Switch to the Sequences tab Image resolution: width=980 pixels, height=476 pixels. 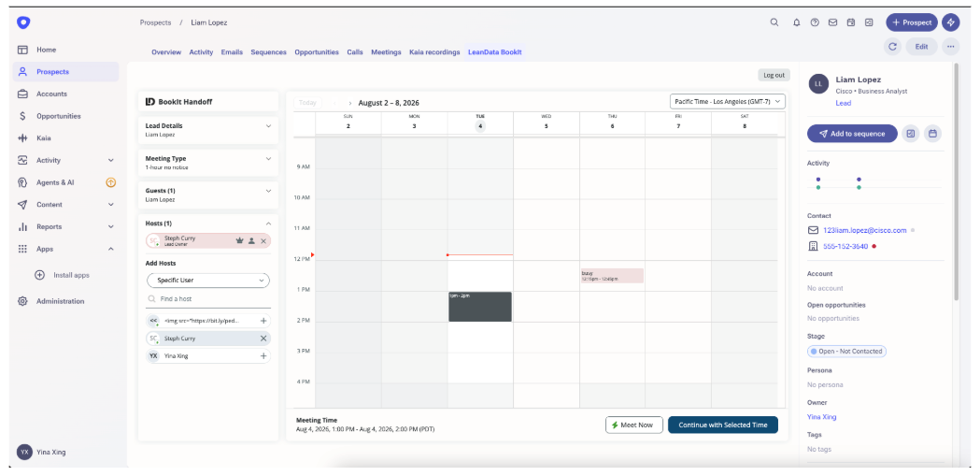(269, 52)
